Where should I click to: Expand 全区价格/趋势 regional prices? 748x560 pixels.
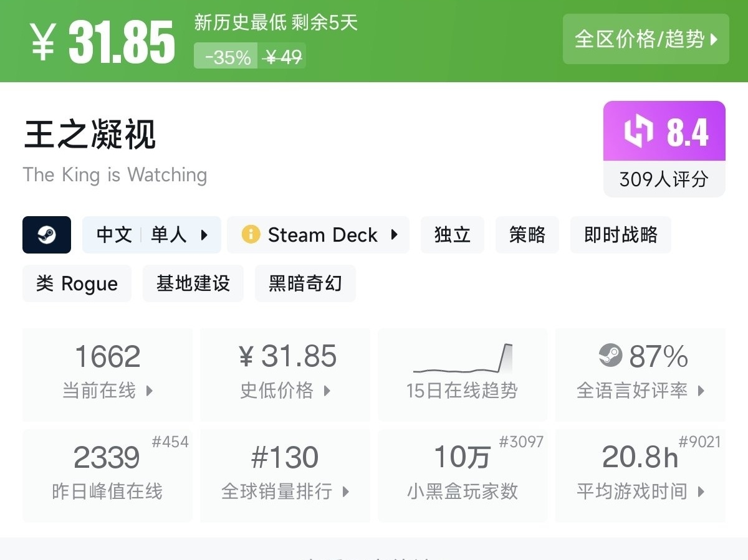[x=646, y=39]
